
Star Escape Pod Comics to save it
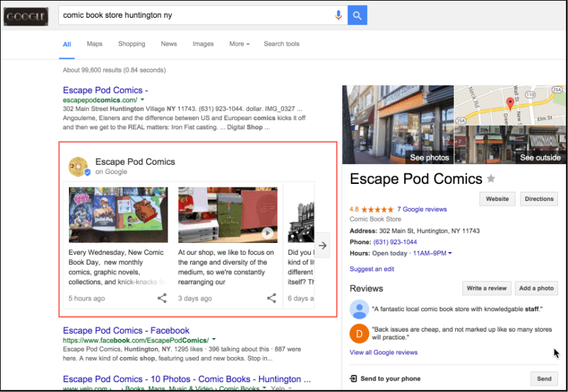tap(491, 178)
